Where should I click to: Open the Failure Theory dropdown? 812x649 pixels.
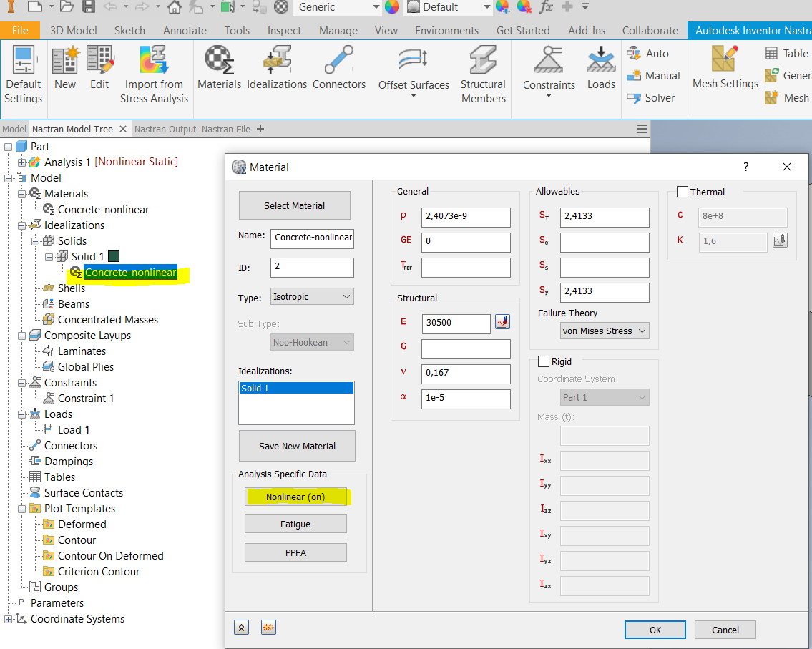pyautogui.click(x=605, y=331)
